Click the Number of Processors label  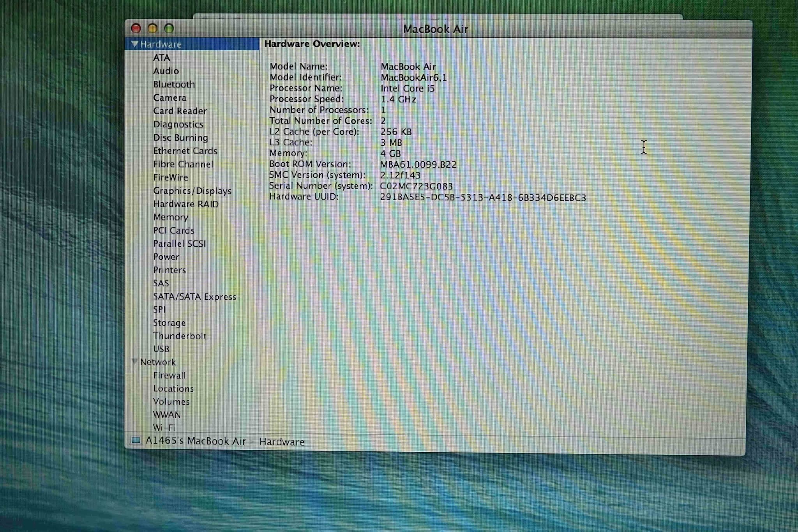319,110
